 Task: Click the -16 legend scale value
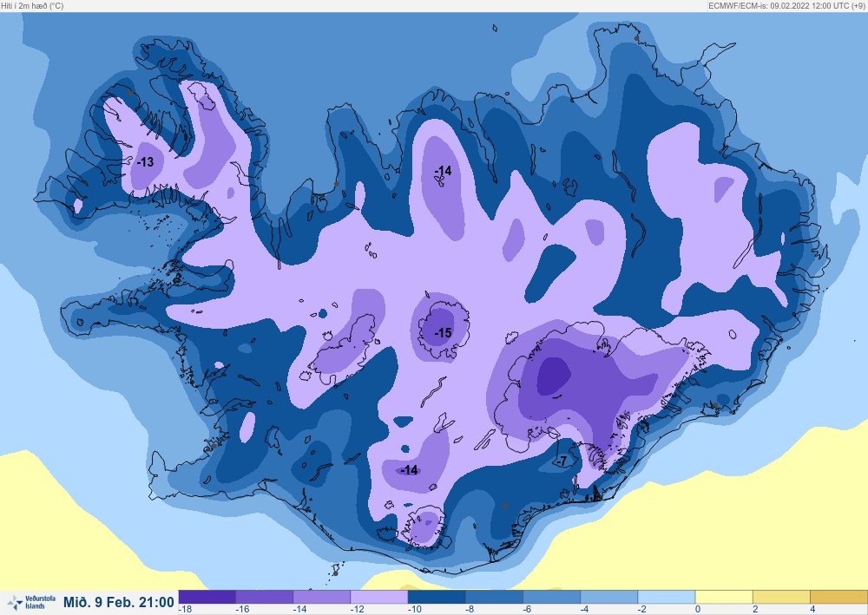(242, 610)
